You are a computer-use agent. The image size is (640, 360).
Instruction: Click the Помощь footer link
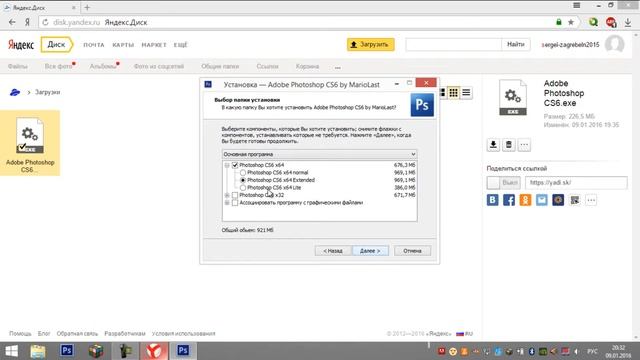point(20,334)
